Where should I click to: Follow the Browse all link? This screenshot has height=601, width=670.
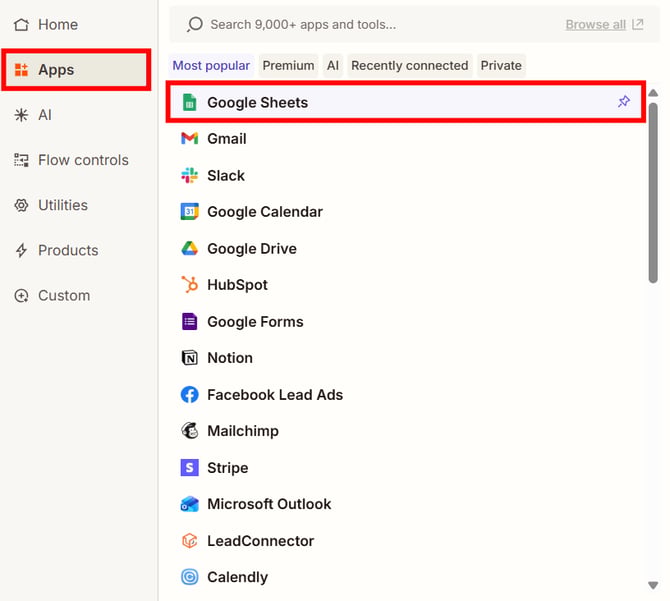(x=596, y=25)
